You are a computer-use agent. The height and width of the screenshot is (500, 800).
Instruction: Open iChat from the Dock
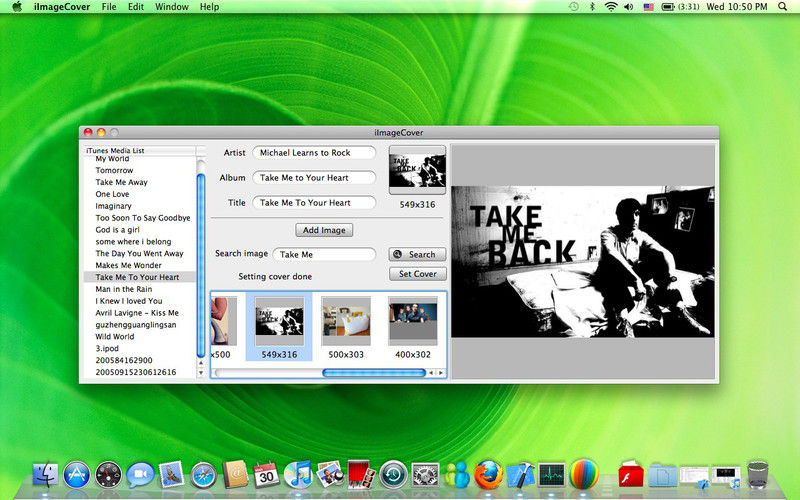(x=140, y=474)
